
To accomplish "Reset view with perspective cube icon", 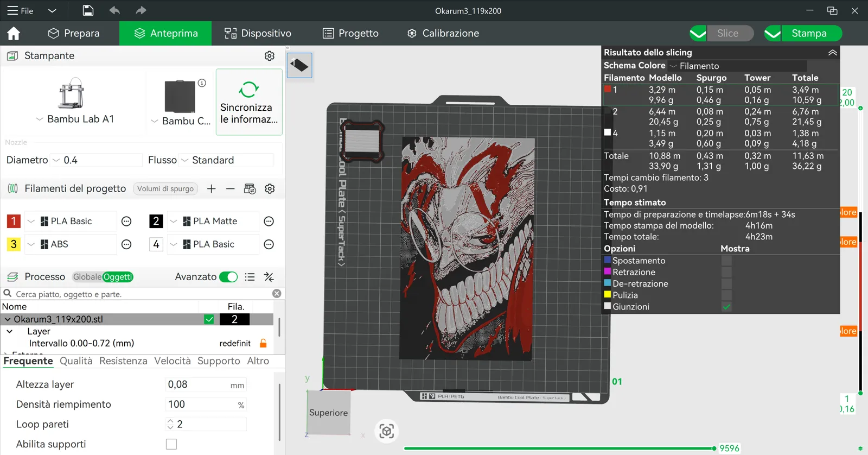I will click(387, 431).
